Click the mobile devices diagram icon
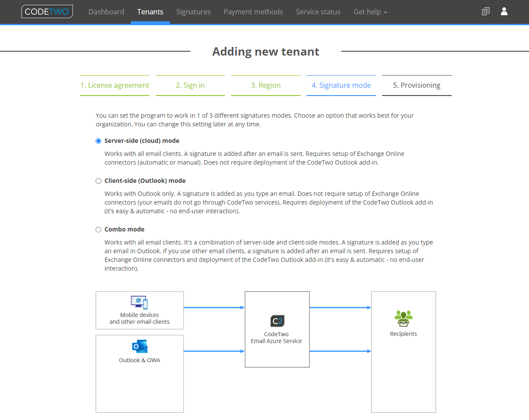Viewport: 529px width, 420px height. [x=140, y=302]
